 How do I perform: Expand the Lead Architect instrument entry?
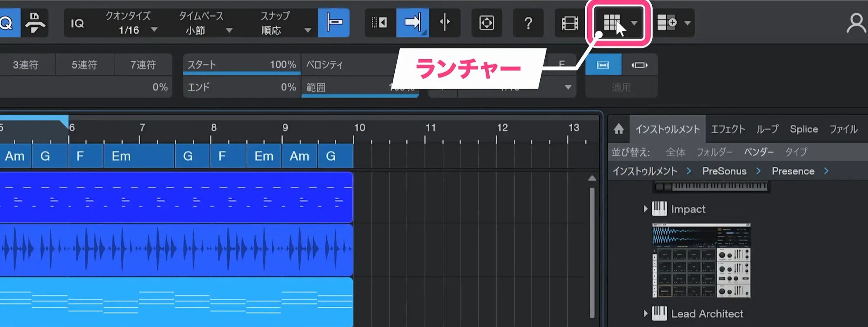tap(646, 314)
